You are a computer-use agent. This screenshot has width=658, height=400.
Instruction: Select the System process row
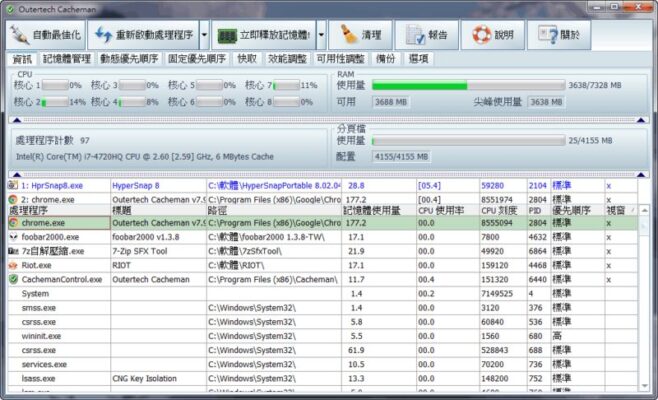[x=322, y=294]
